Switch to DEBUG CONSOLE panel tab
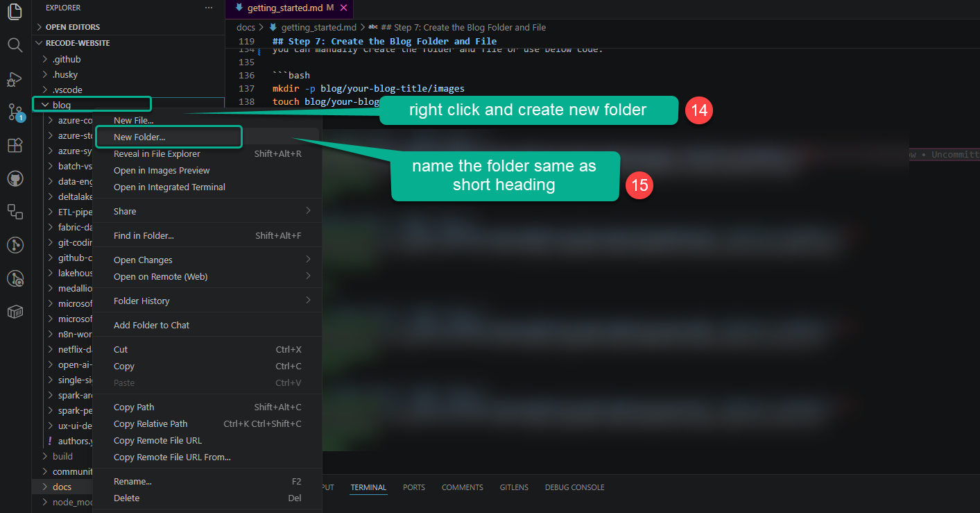 (574, 487)
